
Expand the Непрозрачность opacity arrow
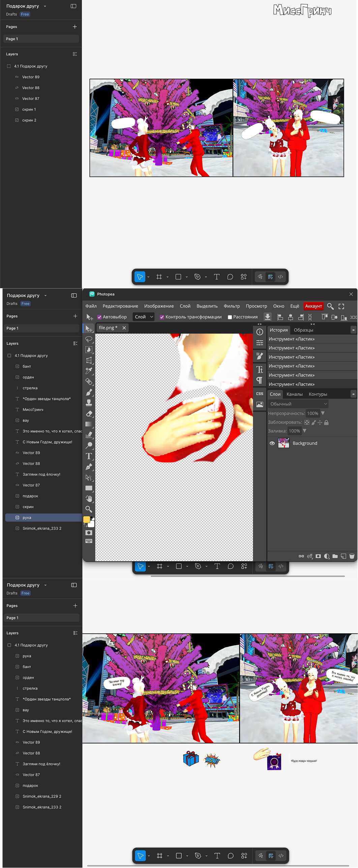tap(323, 413)
